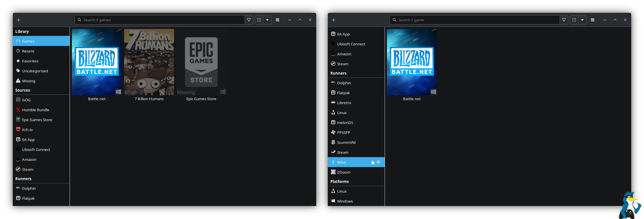Select the 7 Billion Humans cover

tap(149, 62)
